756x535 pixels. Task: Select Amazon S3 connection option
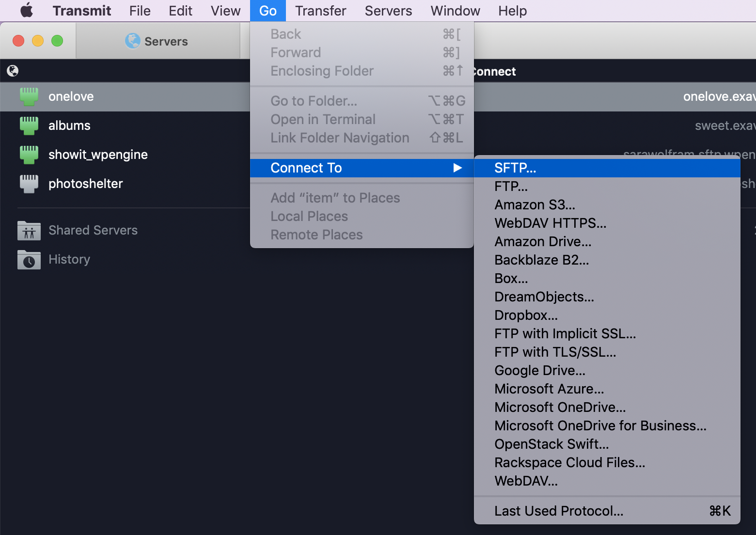coord(535,205)
